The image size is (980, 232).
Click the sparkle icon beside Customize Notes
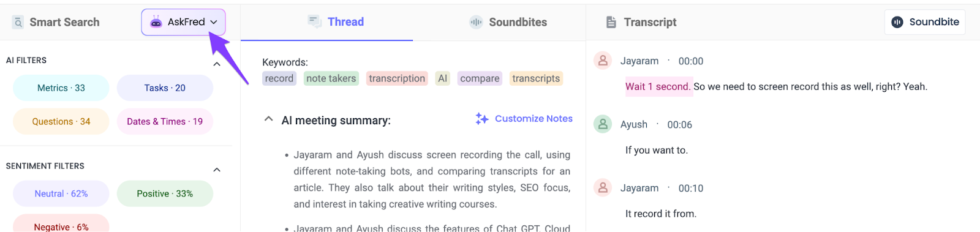click(x=482, y=119)
